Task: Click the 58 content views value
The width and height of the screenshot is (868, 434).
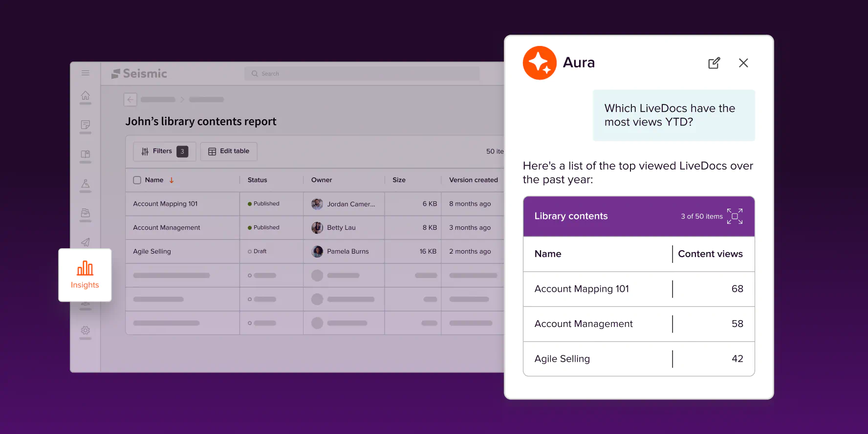Action: 737,324
